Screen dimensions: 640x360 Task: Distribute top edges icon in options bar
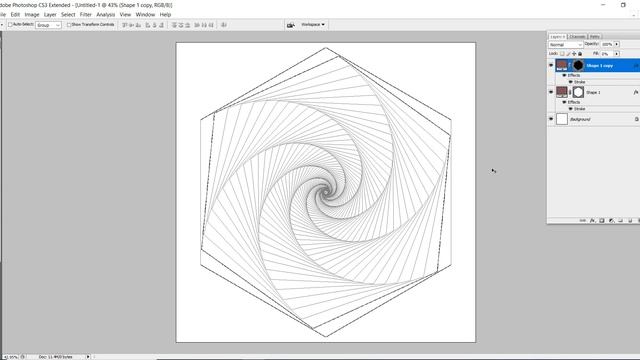point(174,25)
